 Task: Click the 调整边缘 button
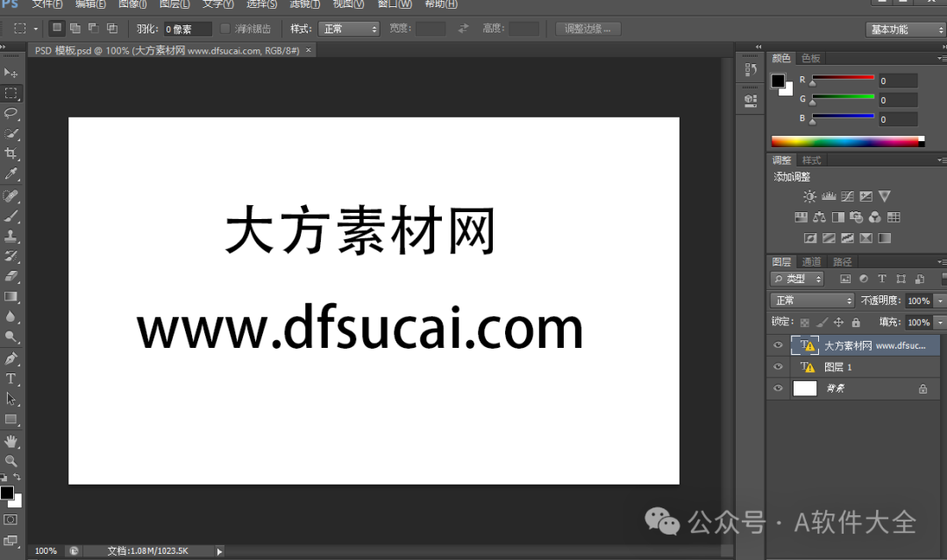coord(587,28)
